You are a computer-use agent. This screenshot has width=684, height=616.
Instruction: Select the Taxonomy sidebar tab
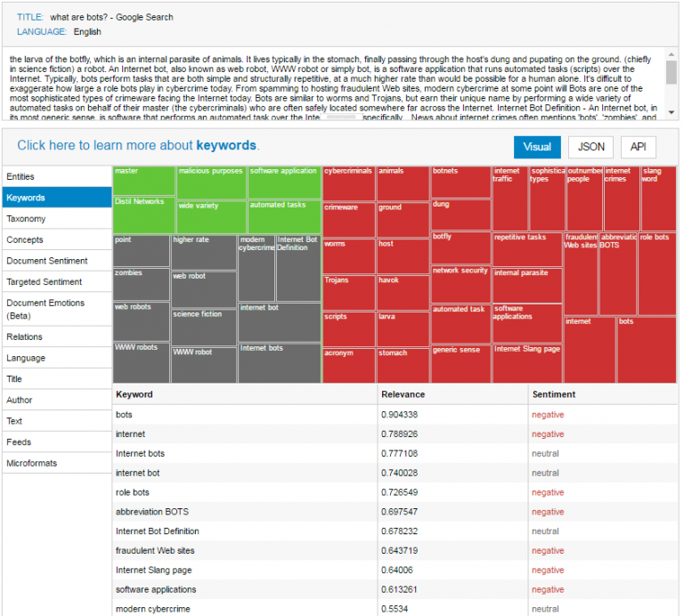(x=57, y=219)
